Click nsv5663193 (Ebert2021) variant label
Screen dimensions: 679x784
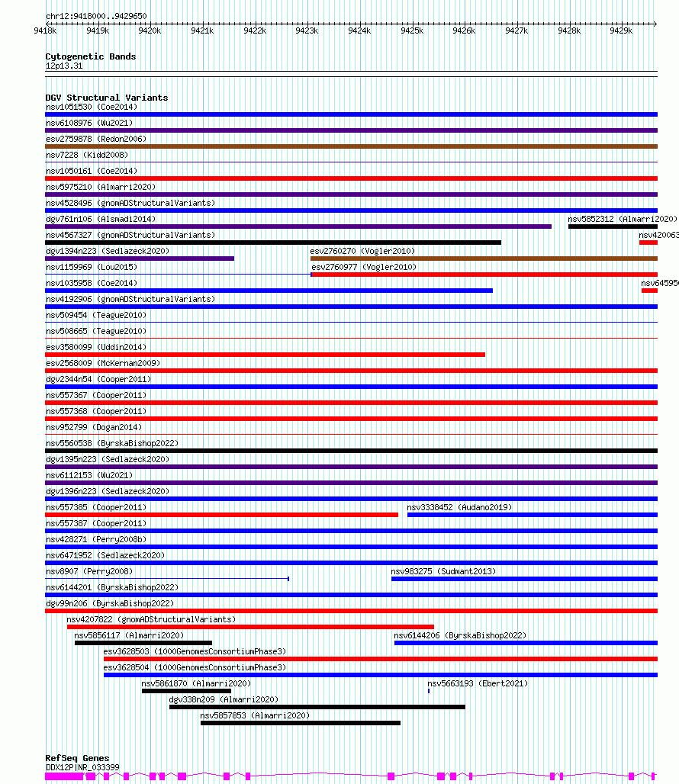[478, 683]
